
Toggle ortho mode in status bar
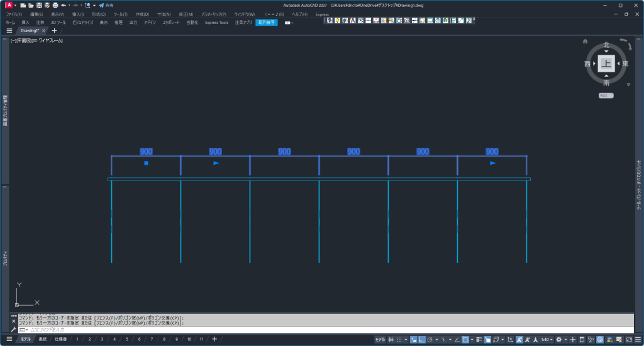coord(422,340)
